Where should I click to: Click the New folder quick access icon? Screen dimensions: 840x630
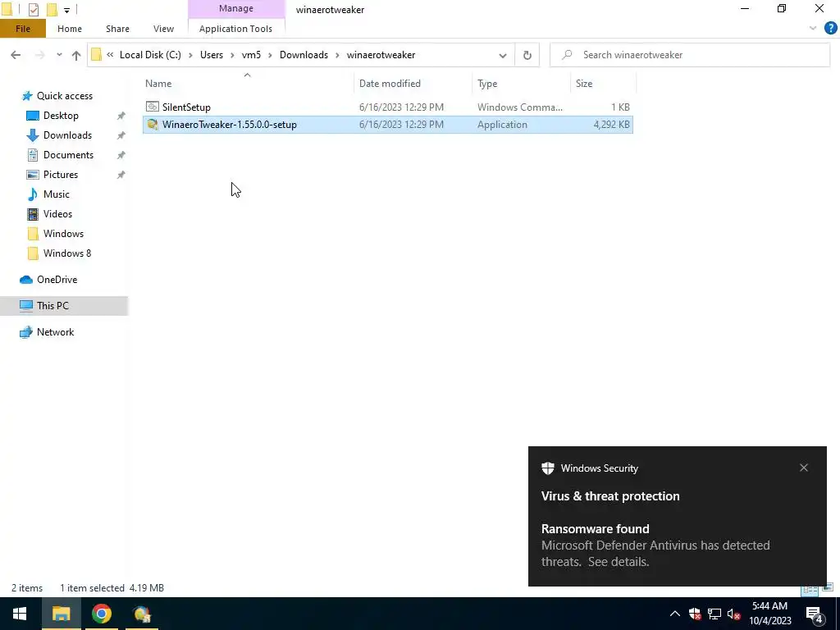52,9
